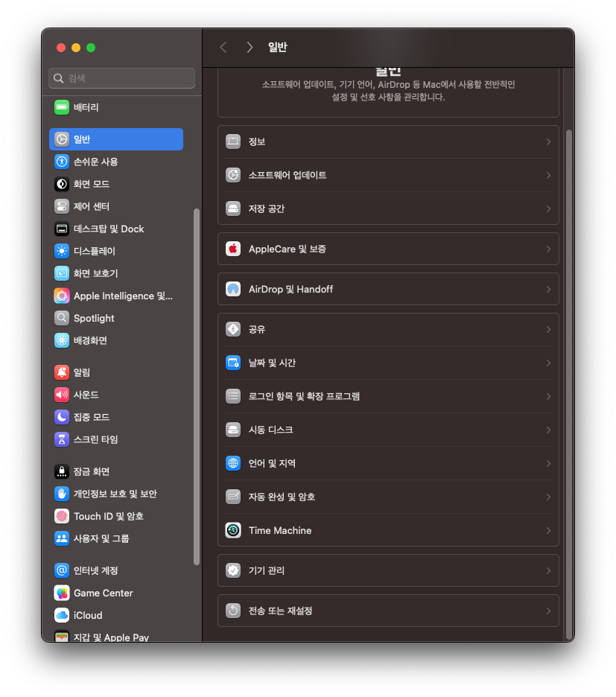Open the 사운드 speaker icon

(62, 394)
